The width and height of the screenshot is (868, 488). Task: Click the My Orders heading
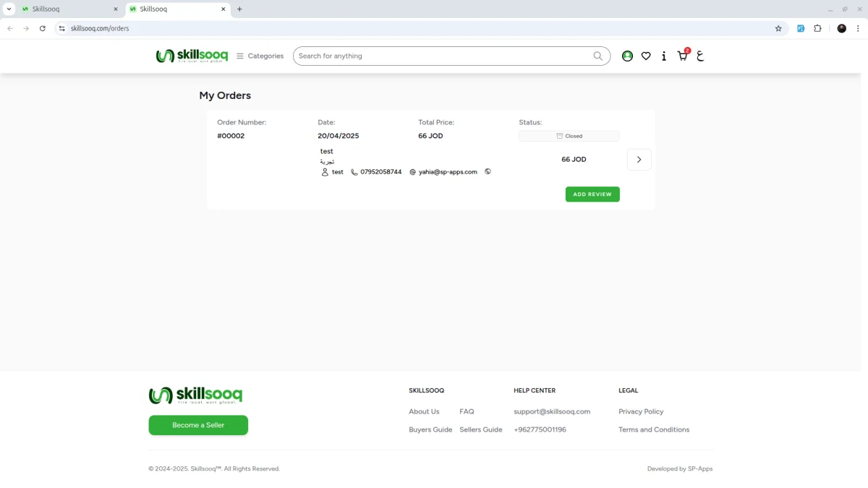click(x=225, y=95)
